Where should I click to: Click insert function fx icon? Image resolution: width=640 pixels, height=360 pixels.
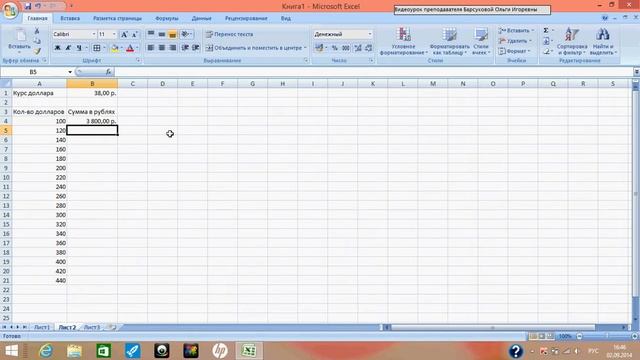[108, 72]
